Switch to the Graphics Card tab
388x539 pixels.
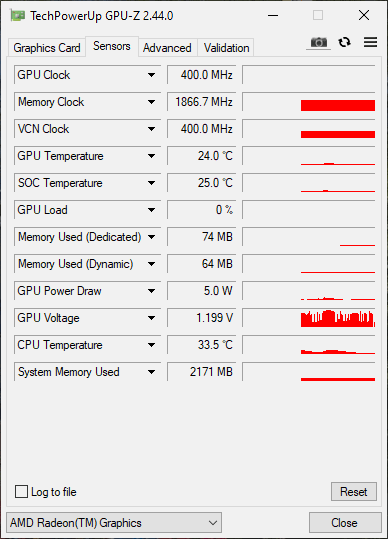coord(47,47)
